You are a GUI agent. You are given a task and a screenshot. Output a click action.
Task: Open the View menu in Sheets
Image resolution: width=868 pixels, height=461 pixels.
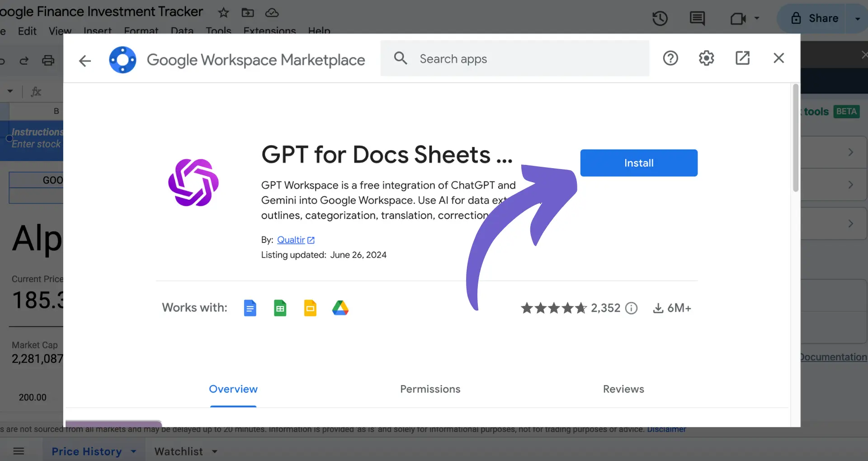click(x=60, y=31)
